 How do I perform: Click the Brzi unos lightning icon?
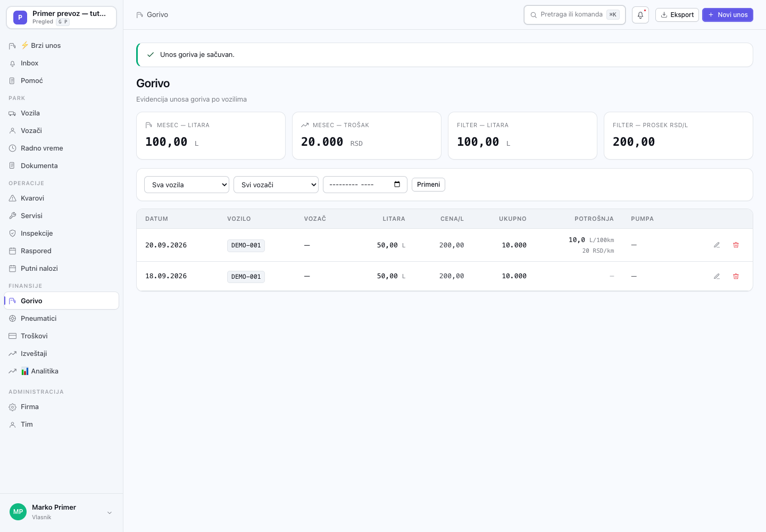click(25, 45)
